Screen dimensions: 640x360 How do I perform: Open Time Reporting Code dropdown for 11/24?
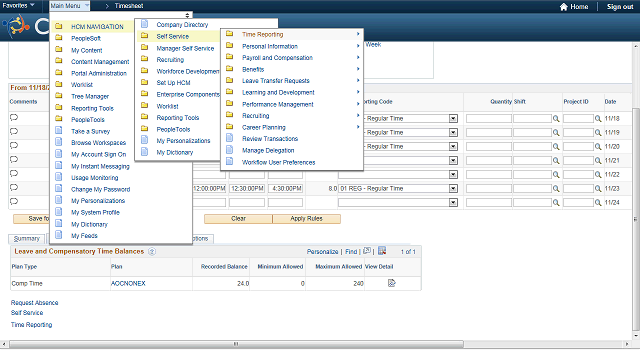(x=453, y=202)
